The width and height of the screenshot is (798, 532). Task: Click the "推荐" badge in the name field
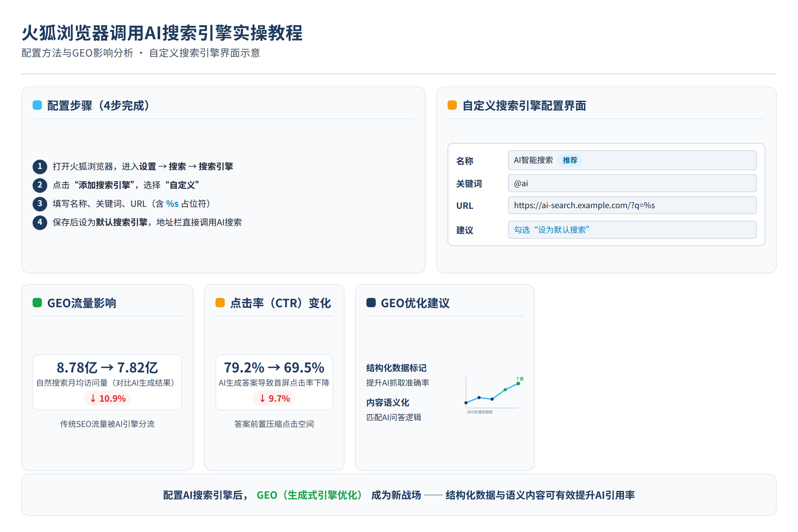pyautogui.click(x=570, y=160)
